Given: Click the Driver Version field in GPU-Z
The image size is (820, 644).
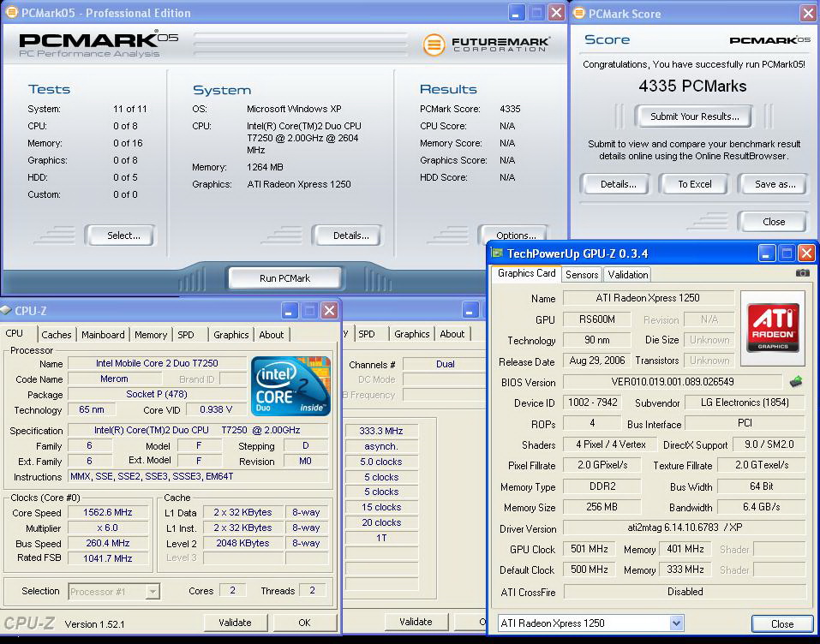Looking at the screenshot, I should point(685,528).
